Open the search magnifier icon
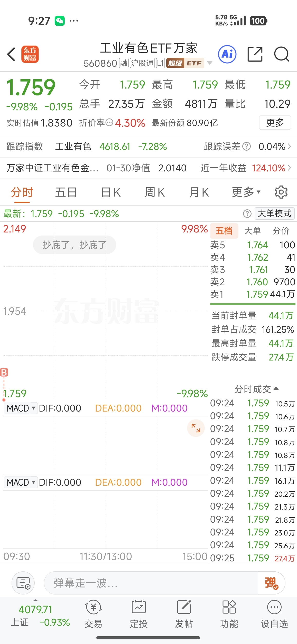297x644 pixels. [x=282, y=54]
